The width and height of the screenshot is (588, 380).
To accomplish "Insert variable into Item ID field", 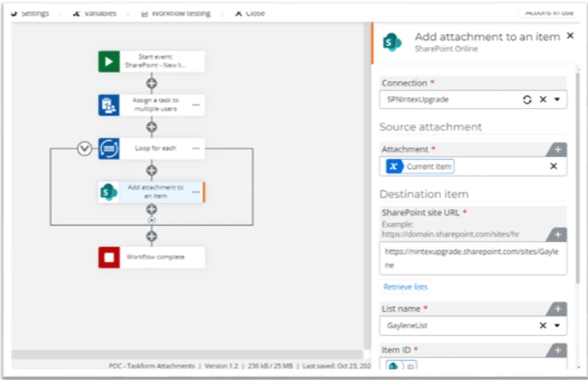I will click(x=557, y=350).
